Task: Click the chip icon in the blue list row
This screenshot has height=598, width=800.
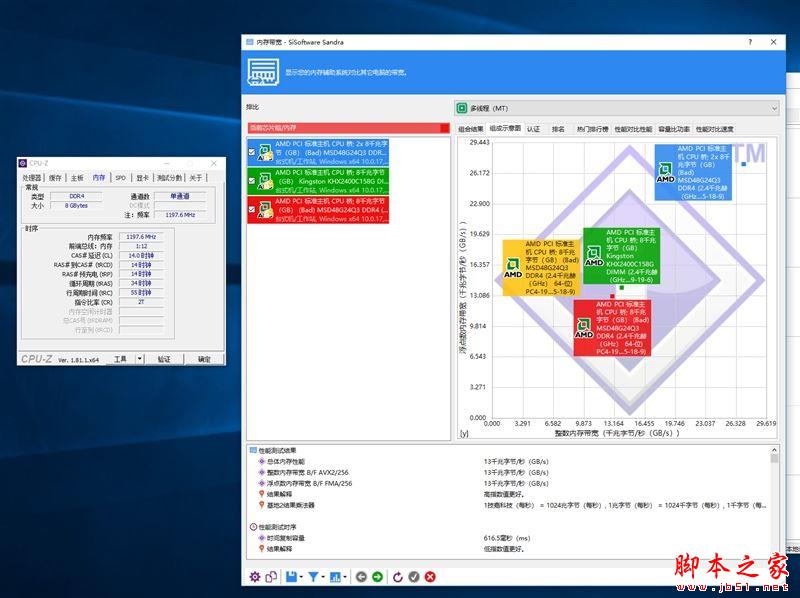Action: [x=265, y=153]
